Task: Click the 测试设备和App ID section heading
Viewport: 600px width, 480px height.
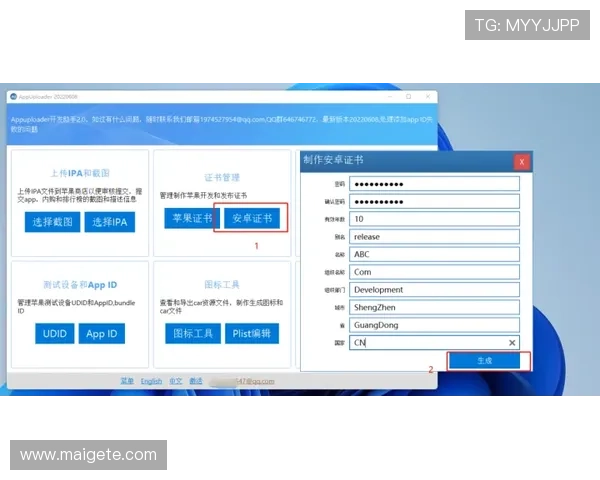Action: coord(80,285)
